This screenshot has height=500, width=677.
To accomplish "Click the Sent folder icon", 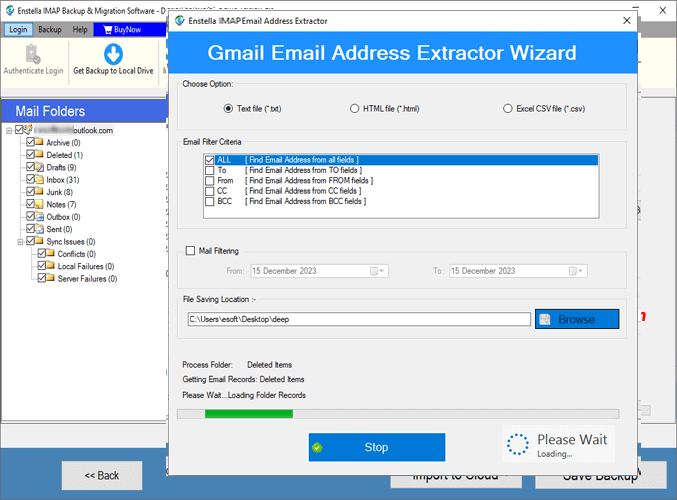I will point(39,228).
